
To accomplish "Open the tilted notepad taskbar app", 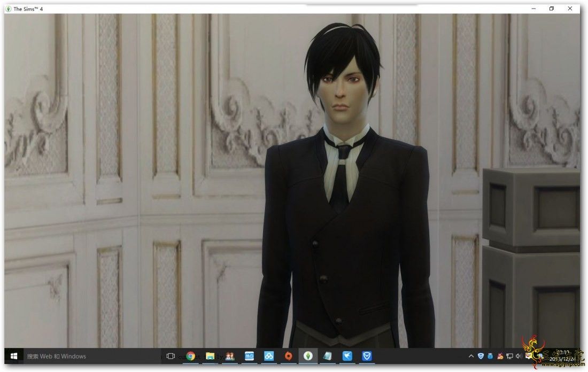I will 327,356.
